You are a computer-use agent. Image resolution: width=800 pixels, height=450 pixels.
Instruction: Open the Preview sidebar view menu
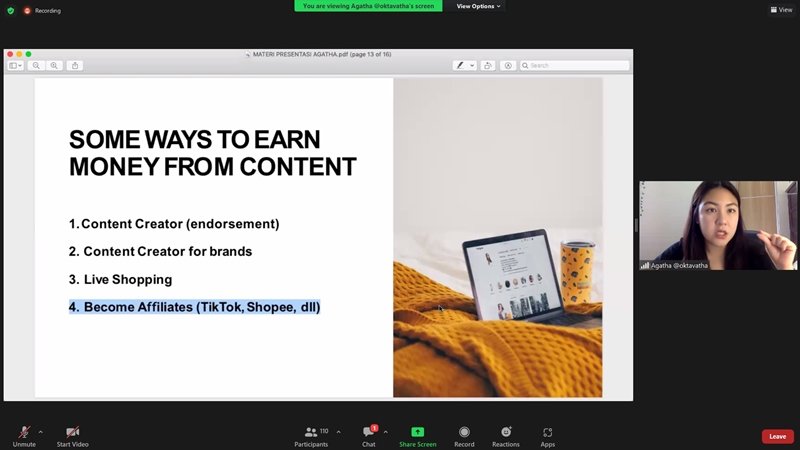pyautogui.click(x=15, y=65)
